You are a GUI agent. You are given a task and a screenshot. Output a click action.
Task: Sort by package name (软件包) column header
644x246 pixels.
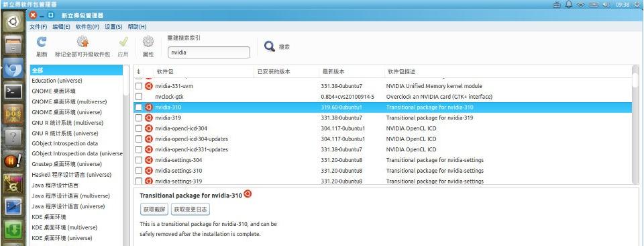[x=204, y=71]
